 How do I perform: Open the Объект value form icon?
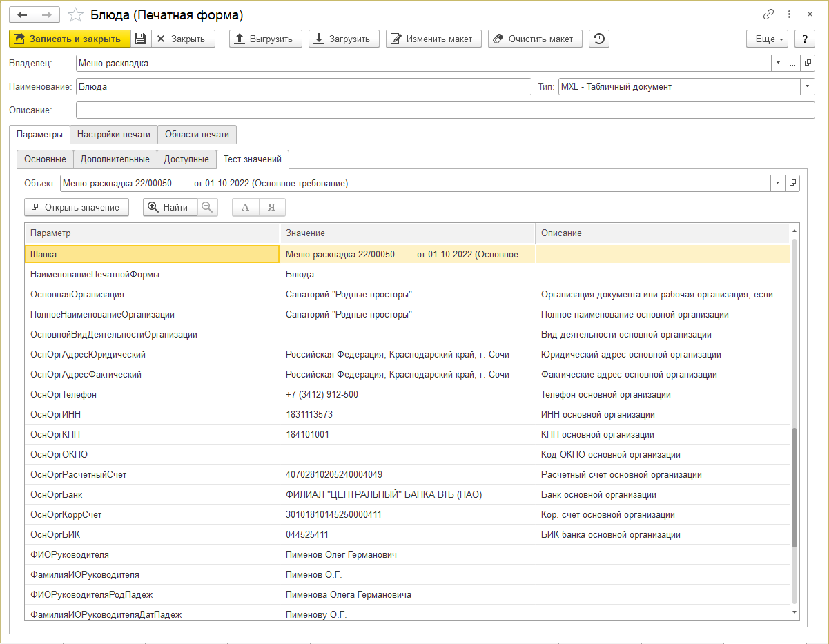click(x=792, y=183)
